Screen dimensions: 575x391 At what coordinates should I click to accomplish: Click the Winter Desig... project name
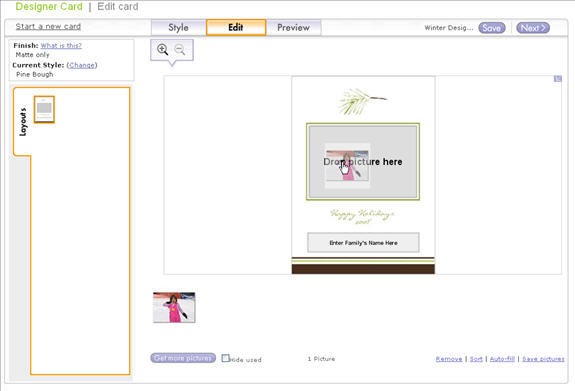[449, 28]
